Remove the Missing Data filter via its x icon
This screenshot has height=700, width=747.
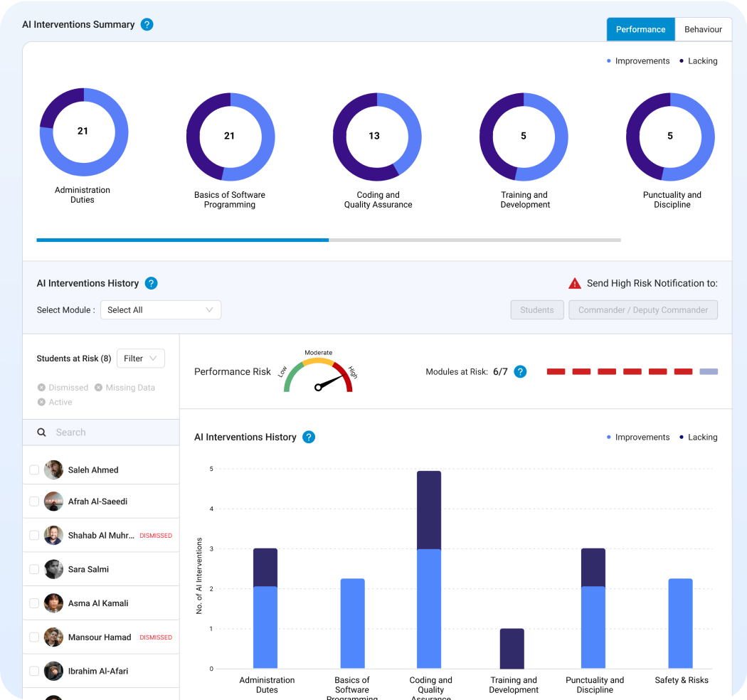click(x=99, y=388)
